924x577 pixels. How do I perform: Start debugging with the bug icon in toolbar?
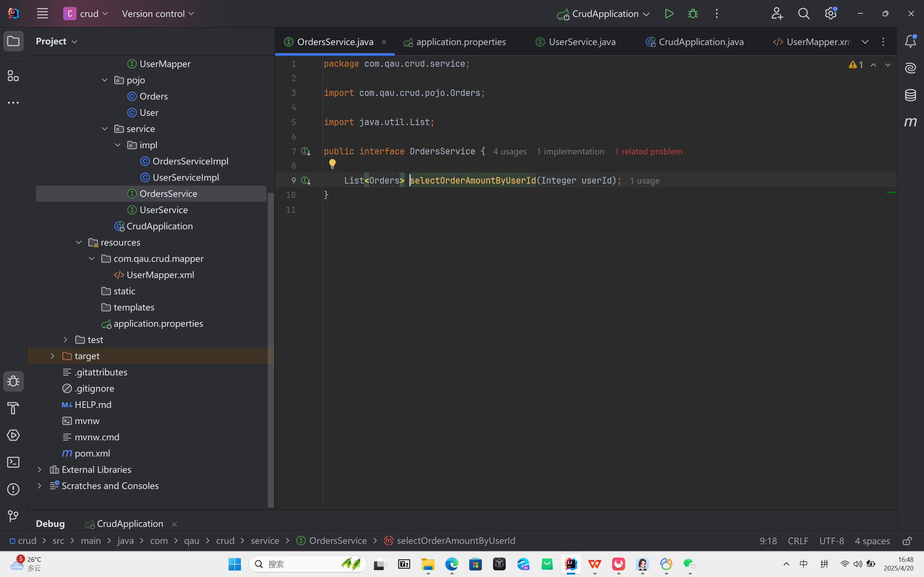(693, 14)
